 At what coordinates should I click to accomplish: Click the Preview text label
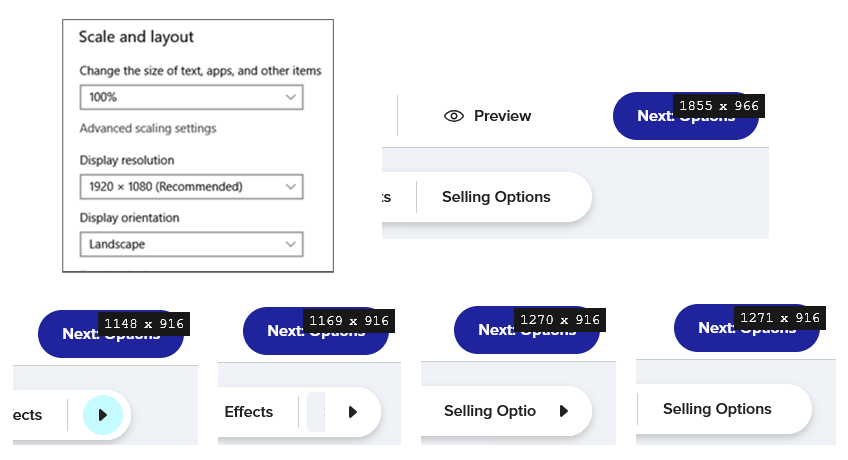coord(502,116)
